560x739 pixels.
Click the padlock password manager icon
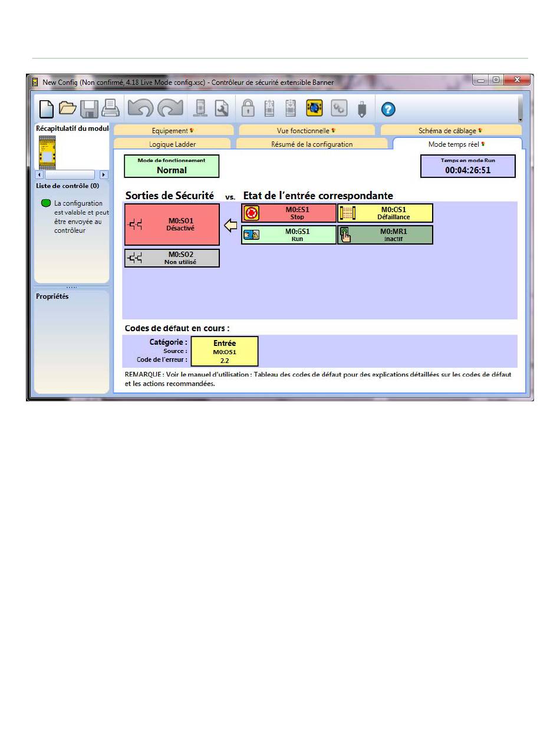pos(248,109)
